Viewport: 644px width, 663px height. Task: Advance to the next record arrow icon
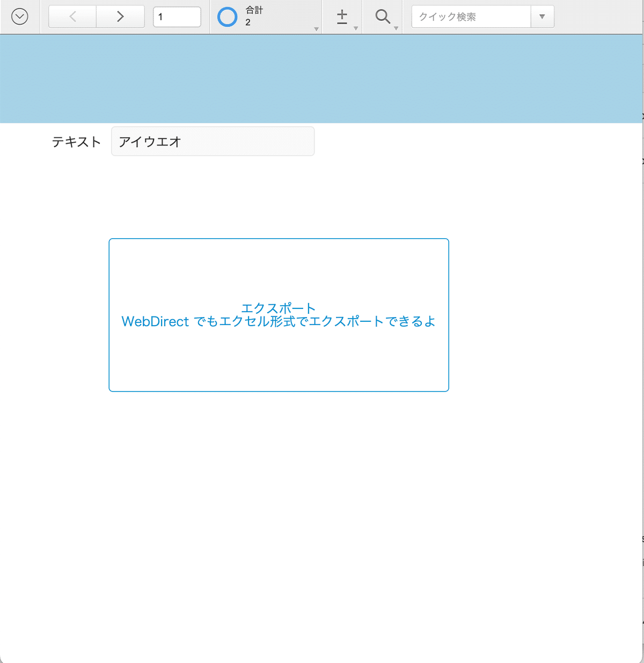point(120,17)
